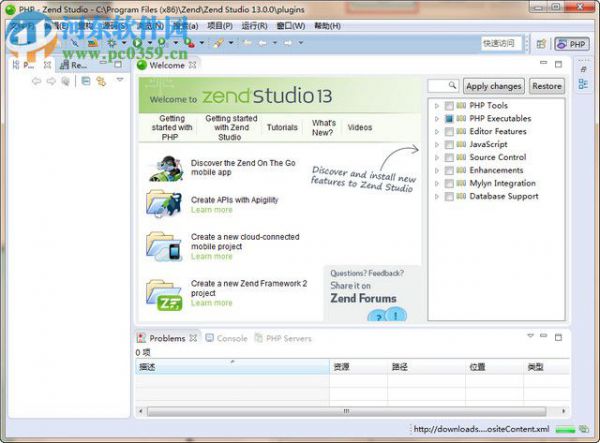Expand the Mylyn Integration tree node
600x443 pixels.
(x=437, y=184)
